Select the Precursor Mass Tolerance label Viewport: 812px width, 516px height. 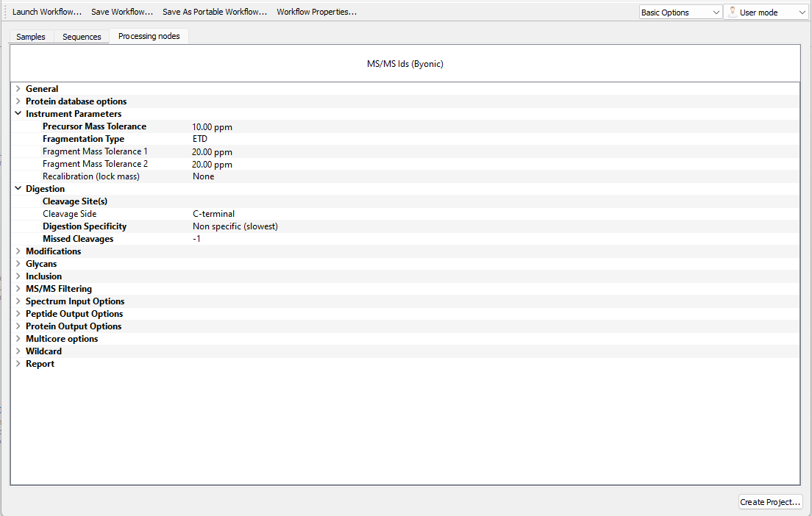coord(94,126)
